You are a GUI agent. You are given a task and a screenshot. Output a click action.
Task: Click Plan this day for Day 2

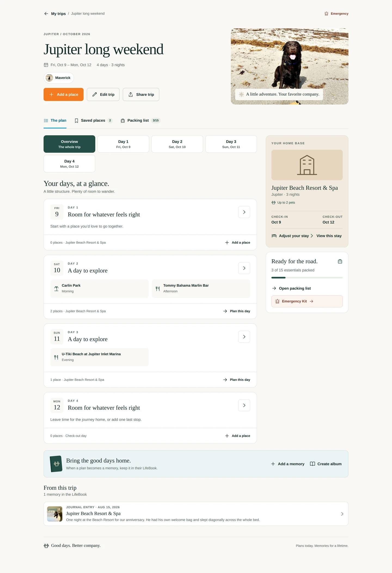(237, 311)
